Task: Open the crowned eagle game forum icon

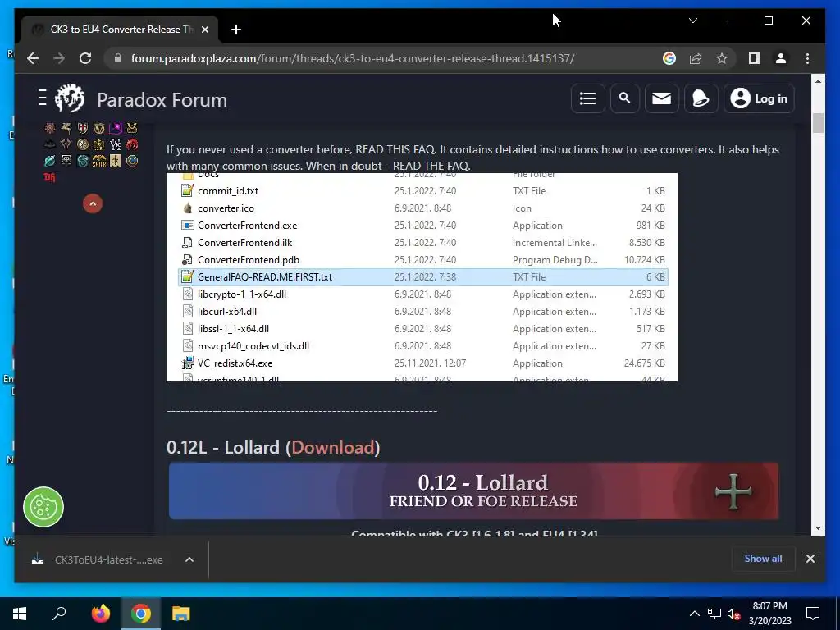Action: coord(99,144)
